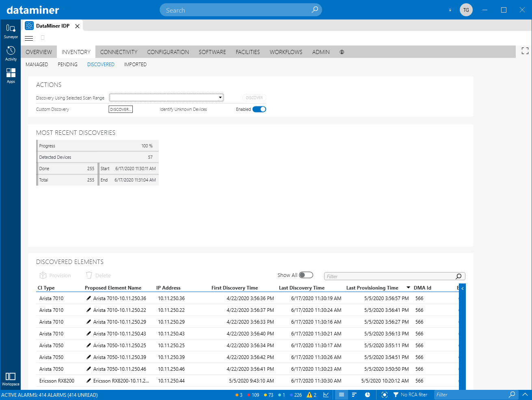Viewport: 532px width, 400px height.
Task: Edit name of Arista 7010-10.11.250.43 pencil
Action: point(89,333)
